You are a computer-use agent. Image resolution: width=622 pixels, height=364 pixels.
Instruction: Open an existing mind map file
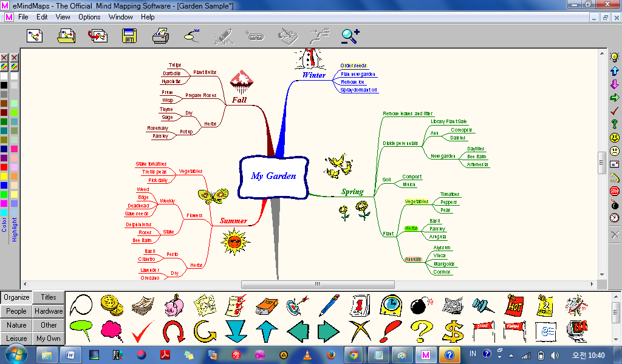66,36
